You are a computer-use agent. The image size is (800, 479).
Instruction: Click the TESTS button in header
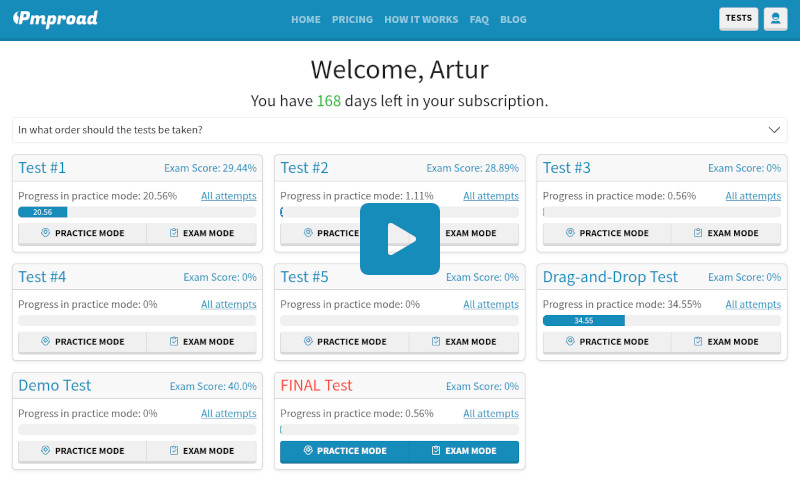pos(738,19)
